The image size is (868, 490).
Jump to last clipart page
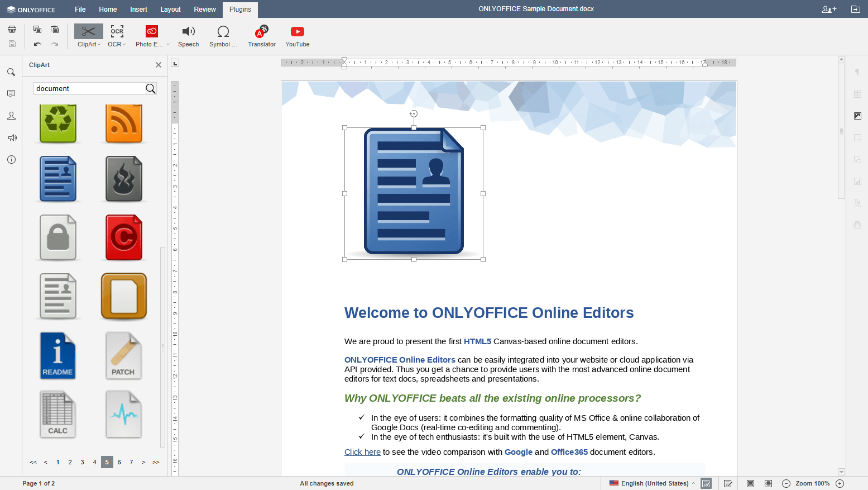click(156, 462)
